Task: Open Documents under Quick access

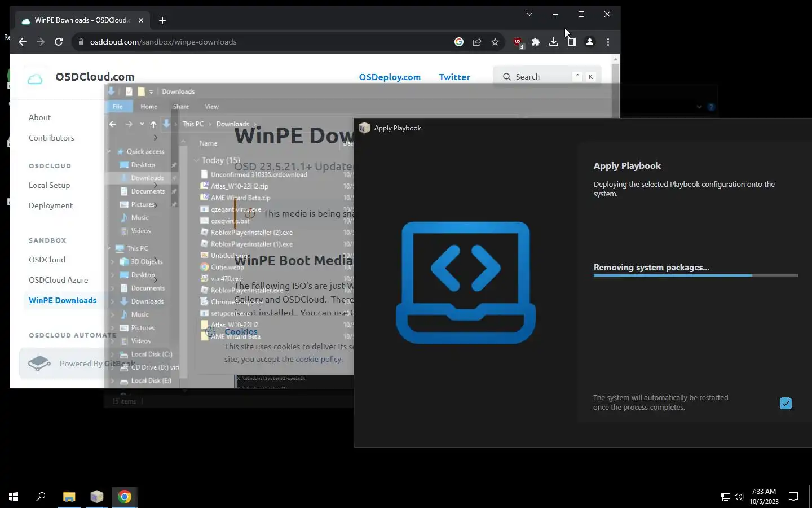Action: pyautogui.click(x=148, y=191)
